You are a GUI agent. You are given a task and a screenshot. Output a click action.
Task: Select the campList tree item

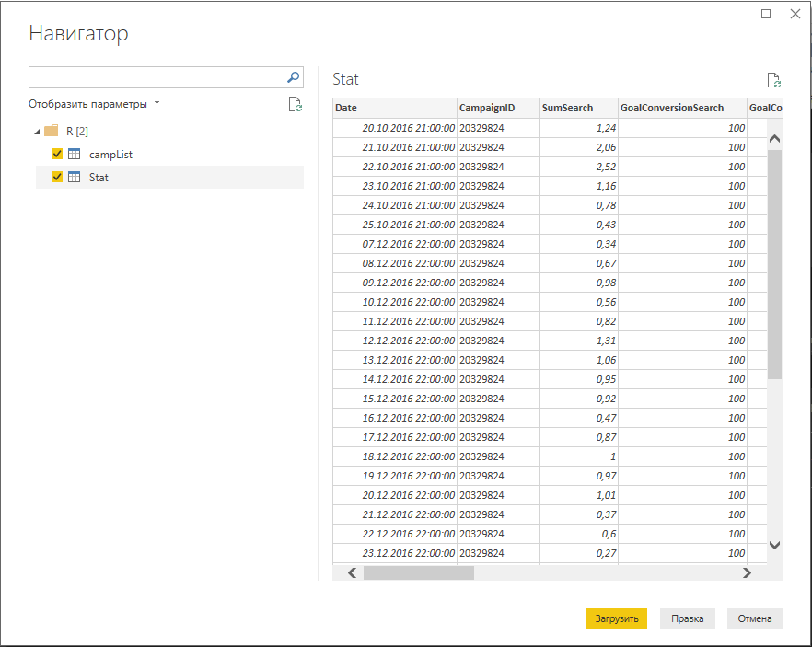tap(169, 155)
